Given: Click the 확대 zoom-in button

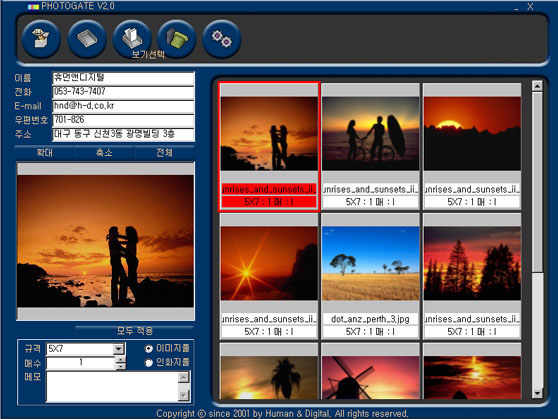Looking at the screenshot, I should click(44, 153).
